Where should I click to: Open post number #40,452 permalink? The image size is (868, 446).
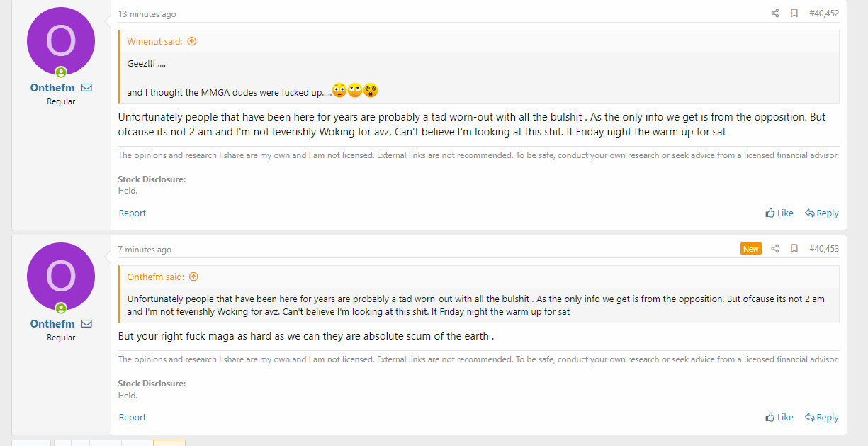824,13
